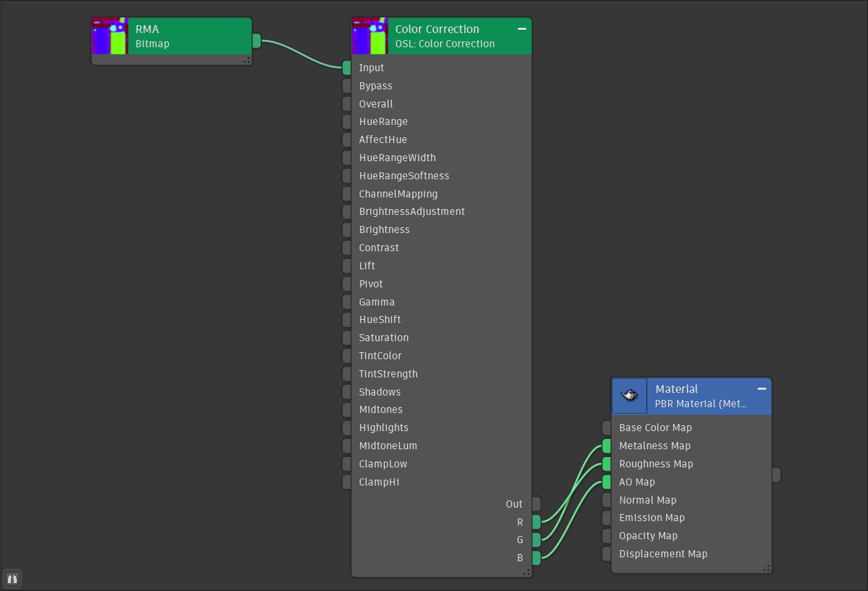Select the Color Correction node thumbnail
Image resolution: width=868 pixels, height=591 pixels.
tap(370, 36)
